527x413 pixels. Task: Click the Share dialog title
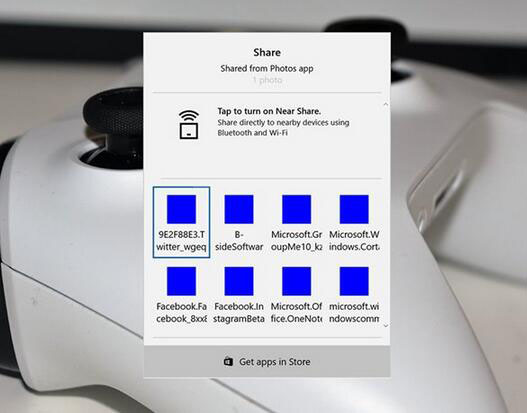click(267, 52)
